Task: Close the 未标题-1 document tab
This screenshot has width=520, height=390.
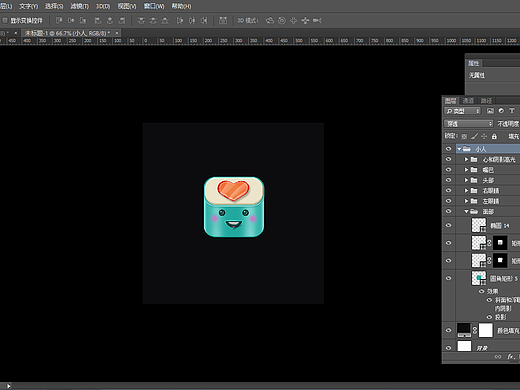Action: coord(117,33)
